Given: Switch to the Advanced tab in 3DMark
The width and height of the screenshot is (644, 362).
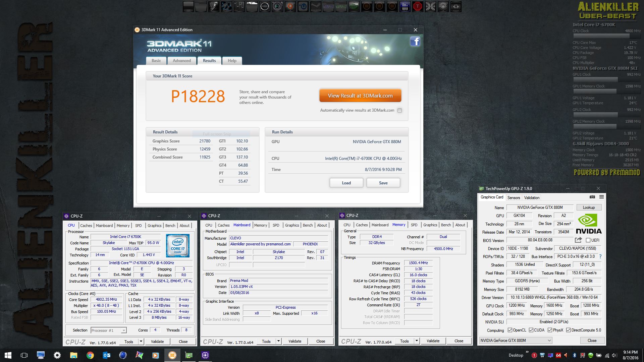Looking at the screenshot, I should tap(181, 61).
